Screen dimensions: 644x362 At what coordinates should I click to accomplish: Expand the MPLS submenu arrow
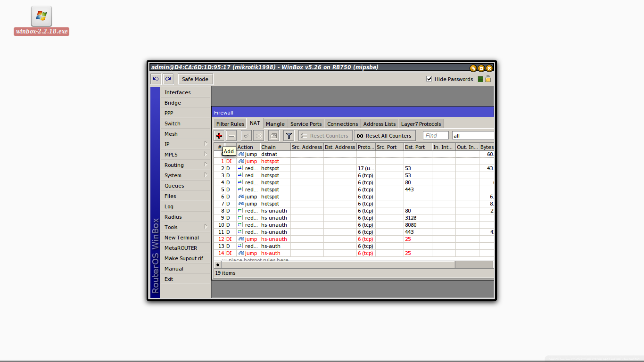coord(206,154)
